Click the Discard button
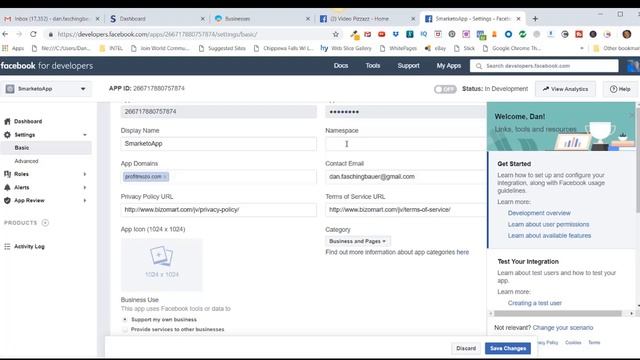 tap(466, 348)
